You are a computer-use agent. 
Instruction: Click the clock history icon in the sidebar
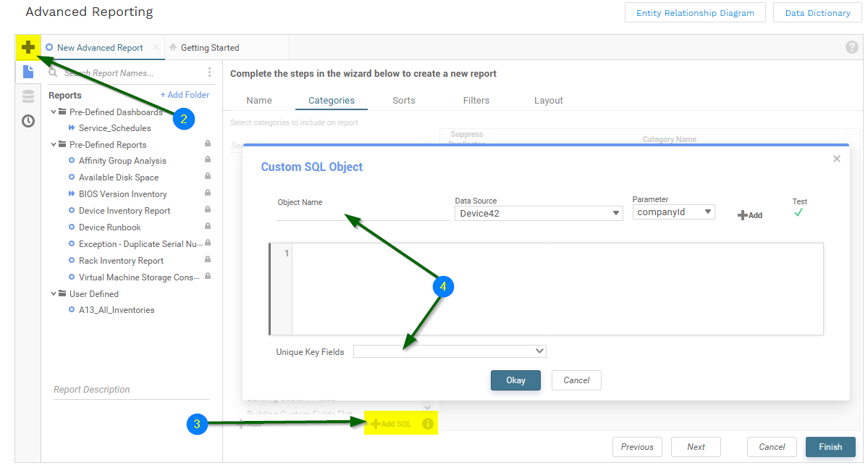pyautogui.click(x=28, y=121)
